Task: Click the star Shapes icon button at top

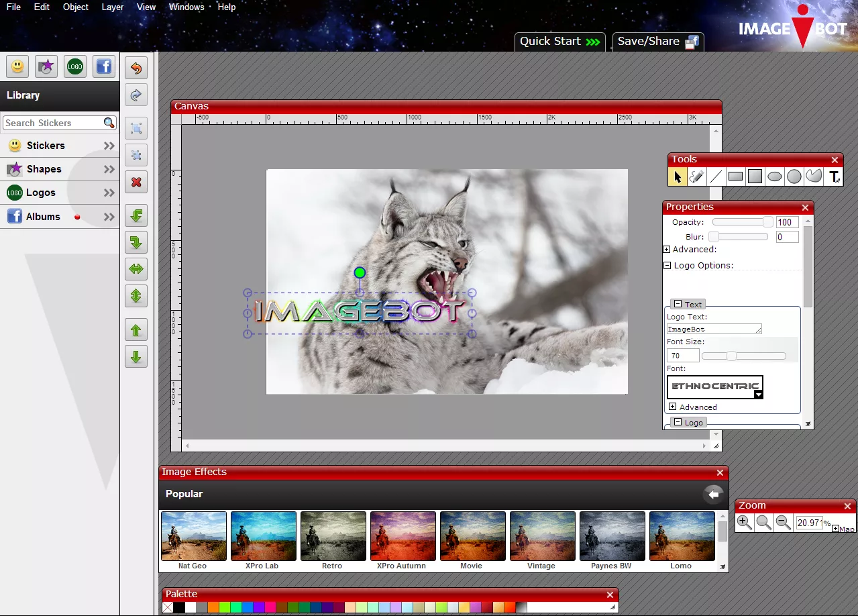Action: (x=46, y=66)
